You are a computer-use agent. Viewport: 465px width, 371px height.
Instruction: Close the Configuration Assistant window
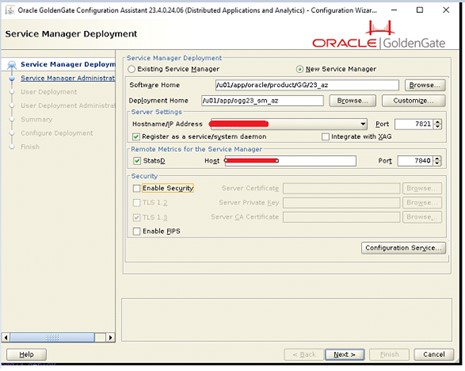[x=446, y=10]
